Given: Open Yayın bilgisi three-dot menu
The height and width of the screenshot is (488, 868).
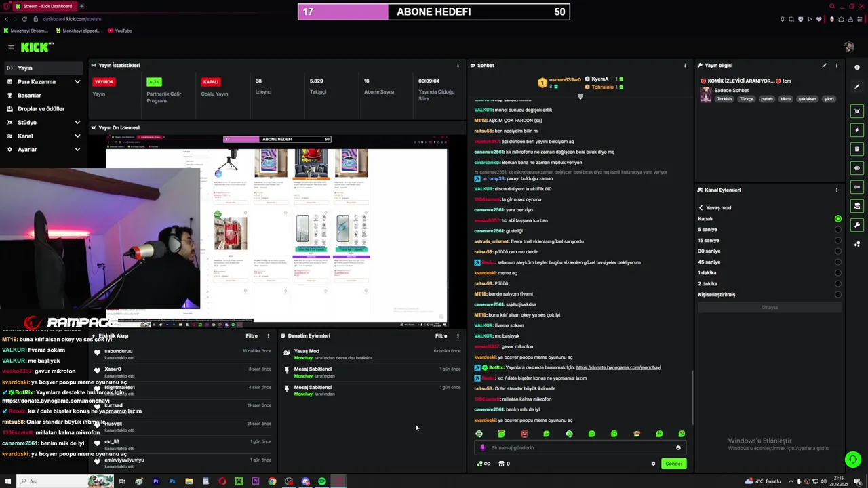Looking at the screenshot, I should click(x=836, y=66).
